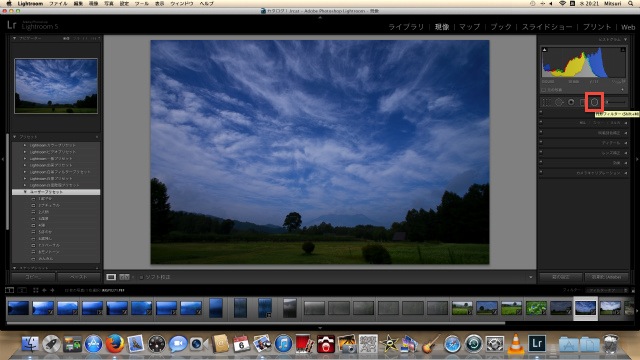
Task: Toggle highlight clipping indicator in histogram
Action: click(623, 50)
